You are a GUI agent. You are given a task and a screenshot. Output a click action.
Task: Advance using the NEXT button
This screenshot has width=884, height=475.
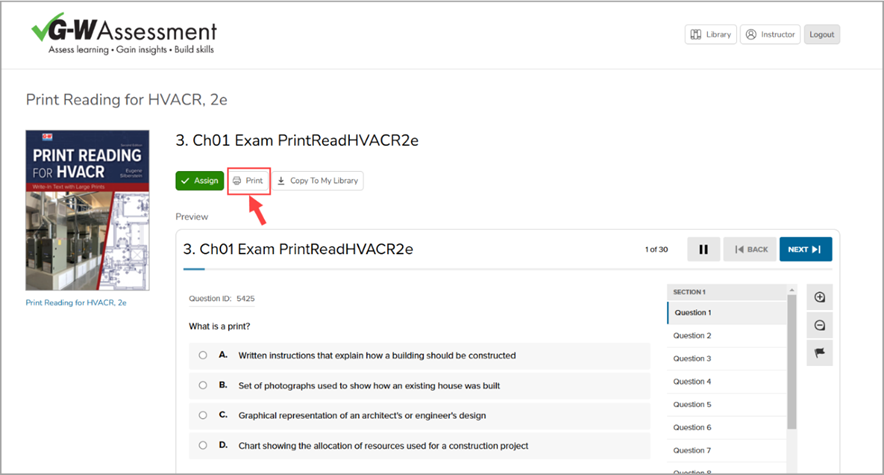(x=806, y=249)
